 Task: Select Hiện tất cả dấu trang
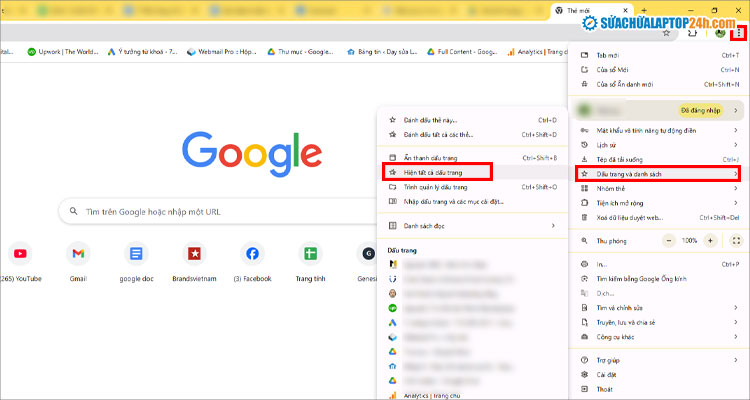pyautogui.click(x=439, y=172)
